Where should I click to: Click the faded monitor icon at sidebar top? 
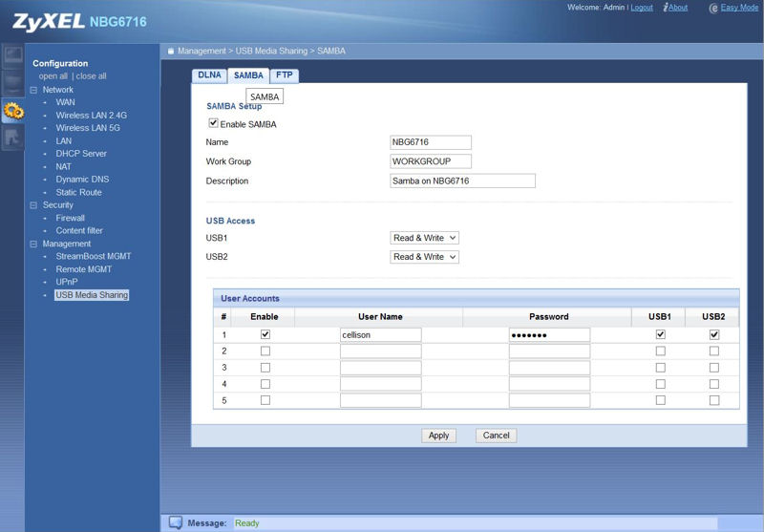point(13,56)
